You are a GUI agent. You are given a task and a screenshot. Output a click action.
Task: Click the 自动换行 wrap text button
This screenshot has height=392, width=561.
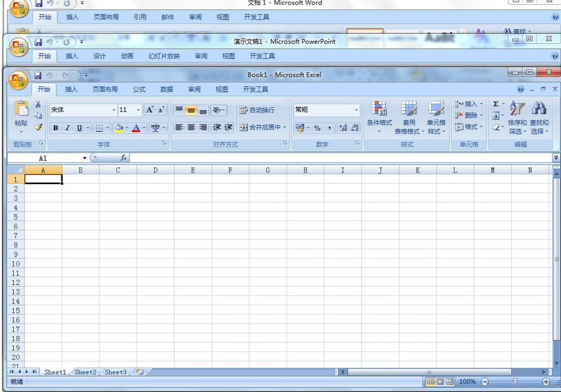[257, 110]
